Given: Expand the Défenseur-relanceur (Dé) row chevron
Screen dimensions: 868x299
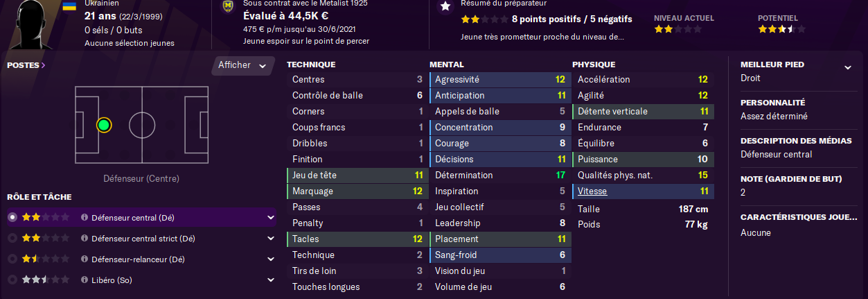Looking at the screenshot, I should point(270,259).
